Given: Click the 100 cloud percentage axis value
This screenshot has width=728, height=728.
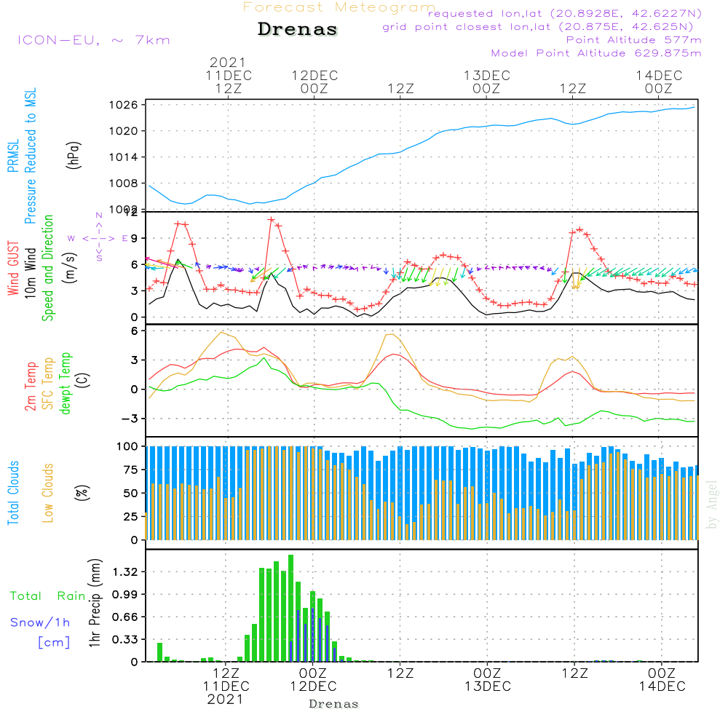Looking at the screenshot, I should pos(127,447).
